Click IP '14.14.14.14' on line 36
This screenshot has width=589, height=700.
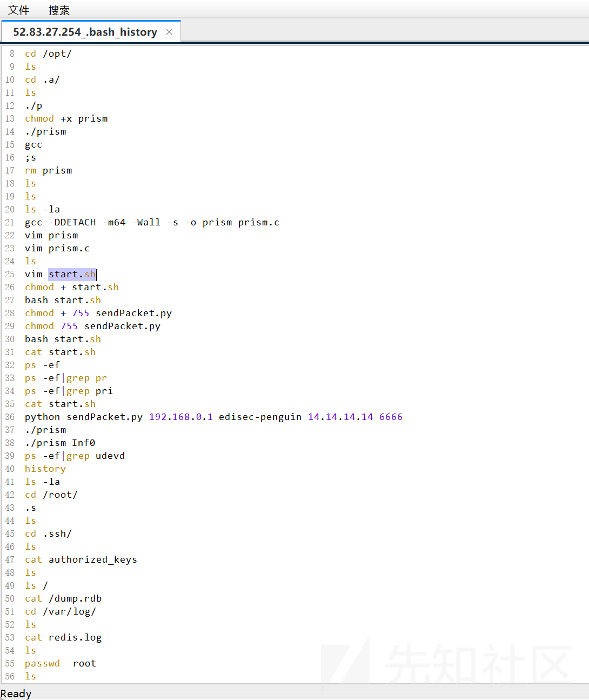340,417
